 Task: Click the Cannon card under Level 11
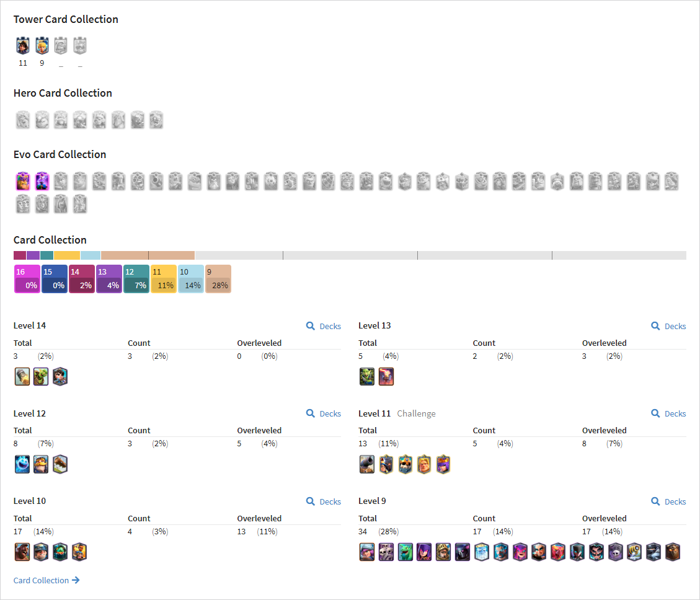point(367,464)
